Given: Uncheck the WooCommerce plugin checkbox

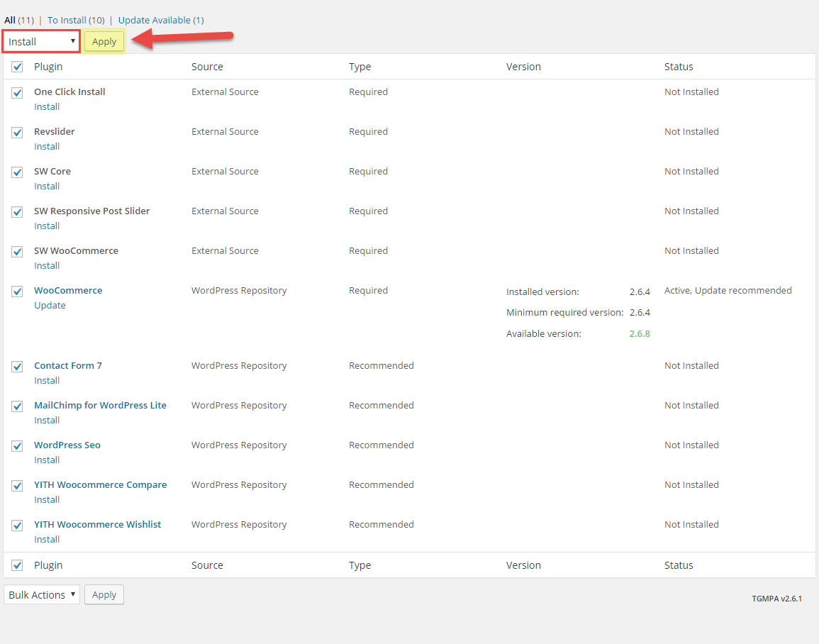Looking at the screenshot, I should 17,292.
